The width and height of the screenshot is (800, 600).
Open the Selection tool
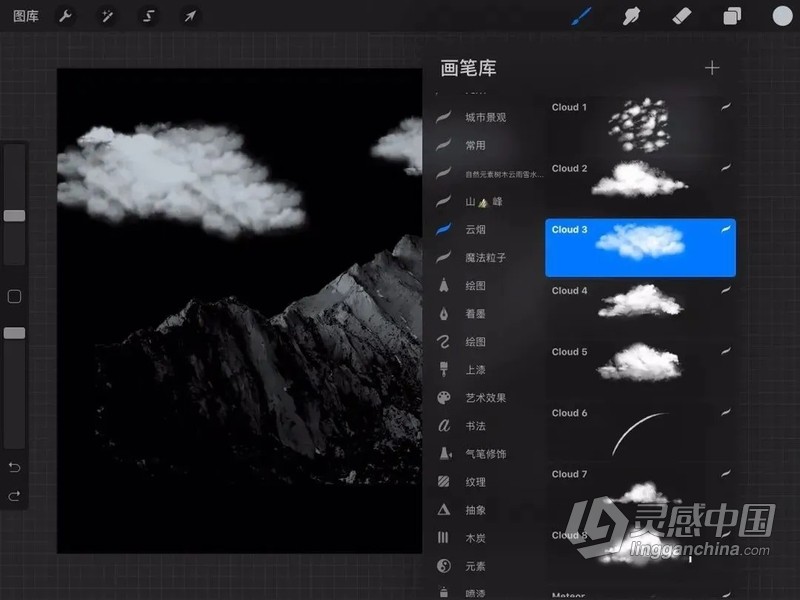coord(148,16)
